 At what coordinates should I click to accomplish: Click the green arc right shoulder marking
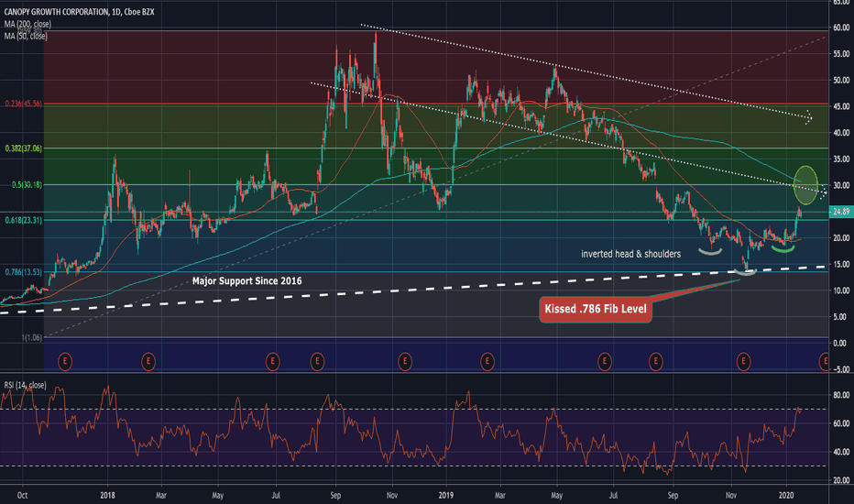pos(783,248)
